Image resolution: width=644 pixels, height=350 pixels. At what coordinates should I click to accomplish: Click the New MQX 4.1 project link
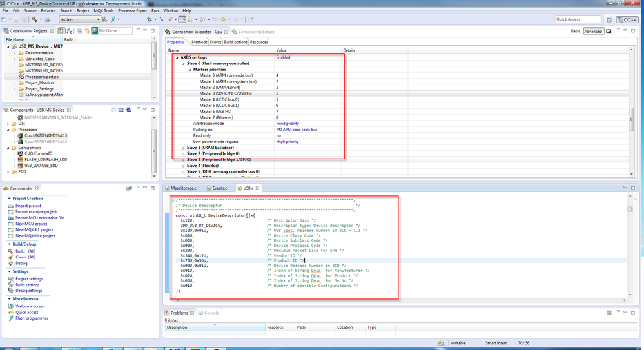(x=35, y=230)
